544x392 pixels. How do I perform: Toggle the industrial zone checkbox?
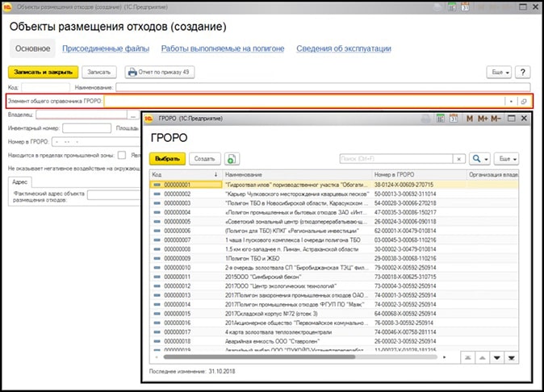[x=122, y=154]
